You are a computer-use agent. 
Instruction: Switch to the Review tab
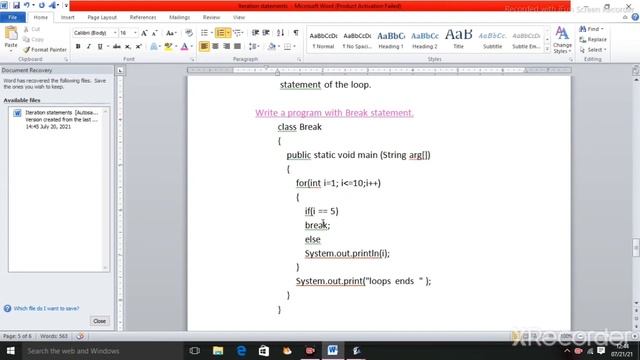point(211,17)
